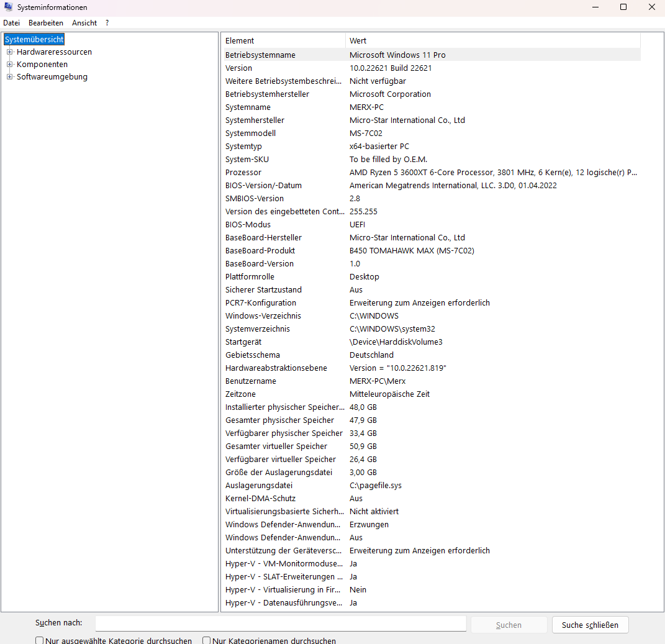Click the Nein value for Hyper-V virtualization
Image resolution: width=665 pixels, height=644 pixels.
358,590
